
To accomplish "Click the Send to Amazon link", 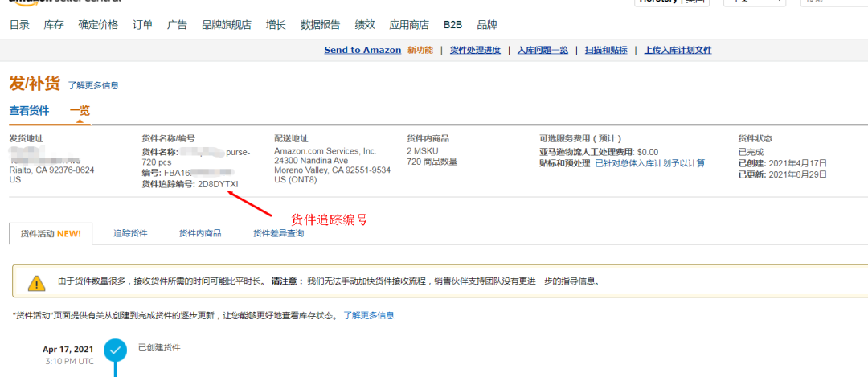I will 362,50.
